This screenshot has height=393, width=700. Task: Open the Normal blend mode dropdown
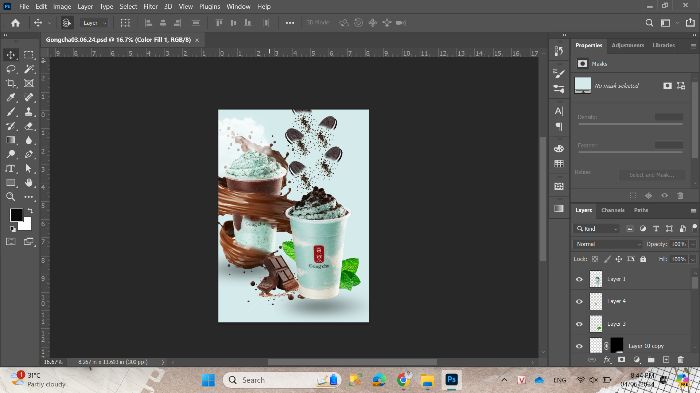click(x=608, y=244)
